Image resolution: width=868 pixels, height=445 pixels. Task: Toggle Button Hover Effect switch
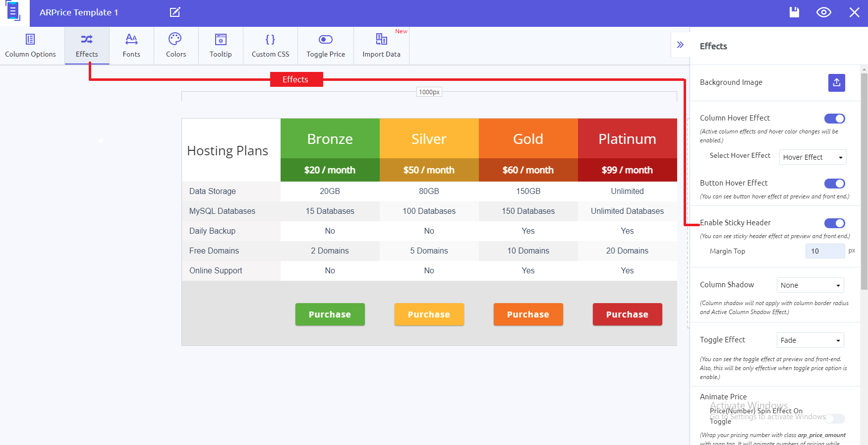pyautogui.click(x=835, y=184)
